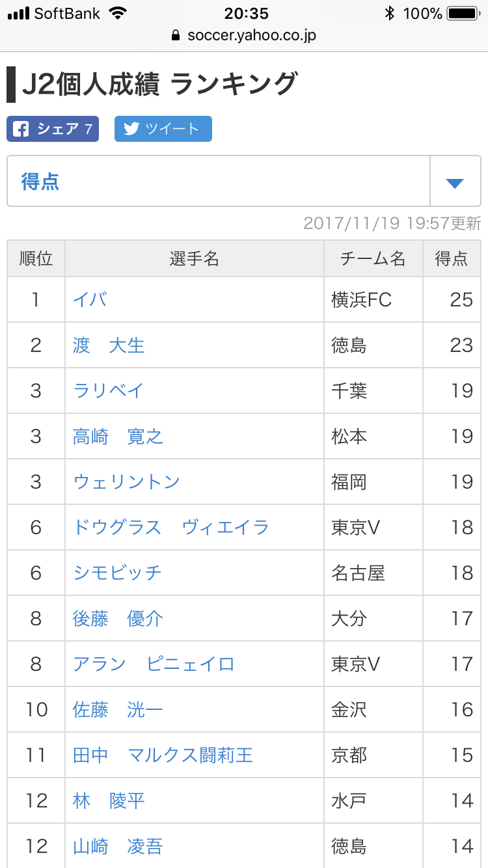Open 田中 マルクス闘莉王 player link
Viewport: 488px width, 868px height.
[x=163, y=755]
